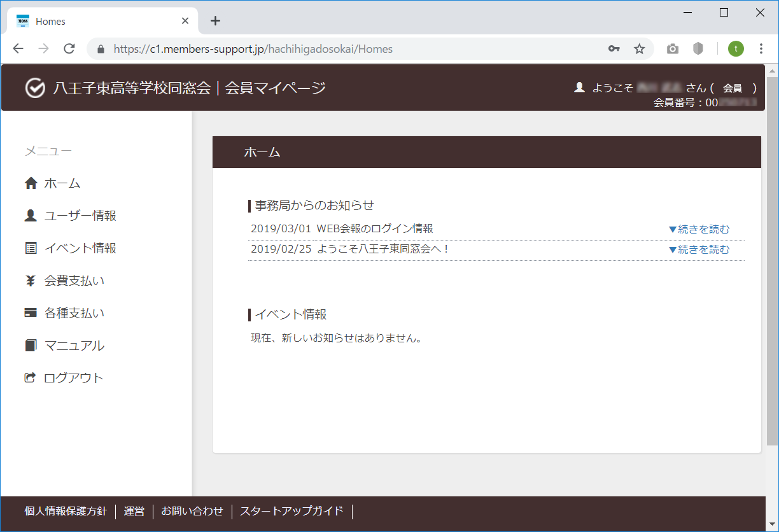The width and height of the screenshot is (779, 532).
Task: Open the Chrome three-dot menu
Action: click(x=761, y=49)
